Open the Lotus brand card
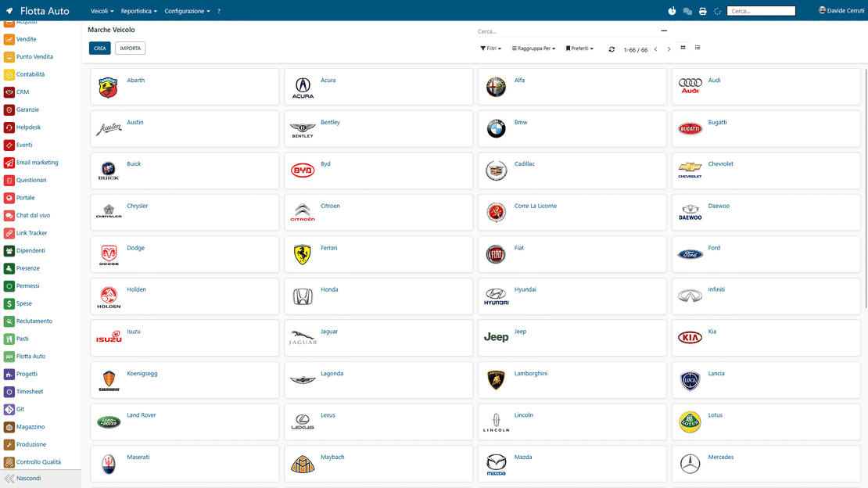This screenshot has height=488, width=868. (766, 422)
